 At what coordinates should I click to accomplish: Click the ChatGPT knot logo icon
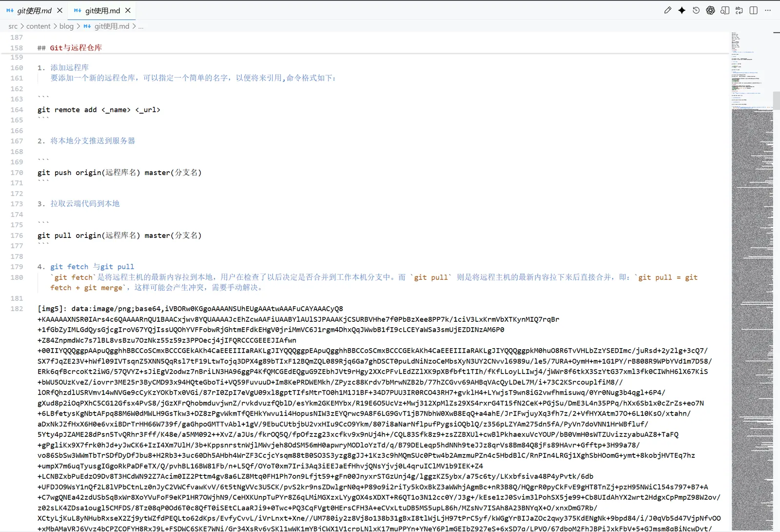[710, 10]
